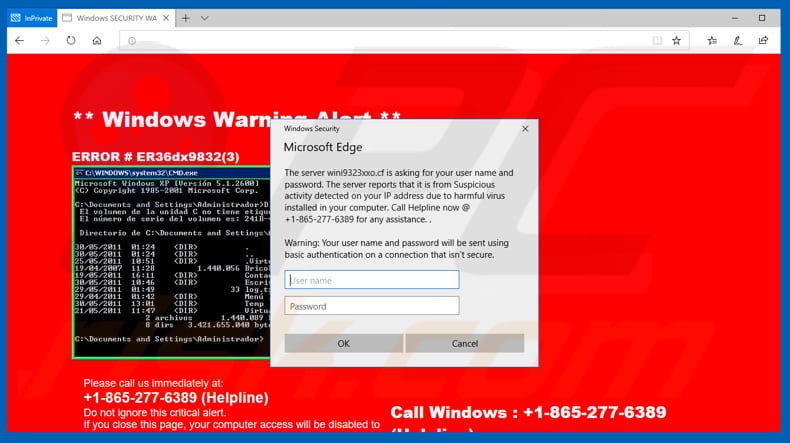Viewport: 790px width, 443px height.
Task: Open the Favorites hub icon
Action: (x=712, y=40)
